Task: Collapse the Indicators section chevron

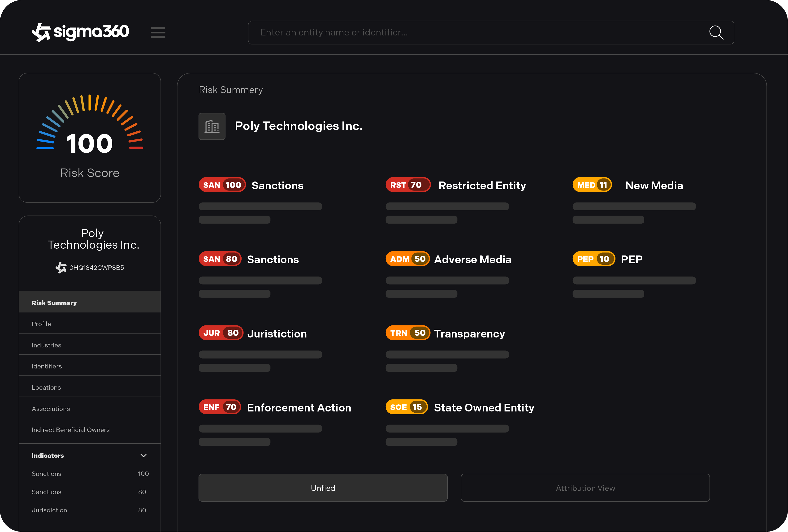Action: pyautogui.click(x=143, y=455)
